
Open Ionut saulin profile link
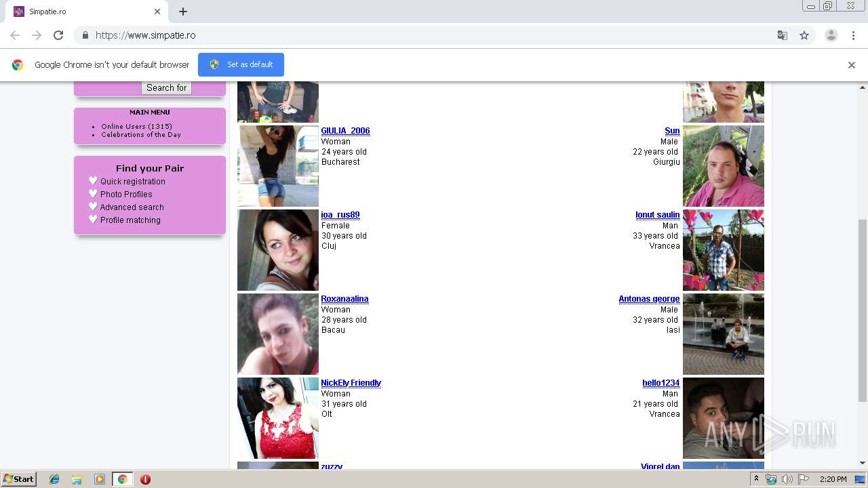click(x=657, y=215)
